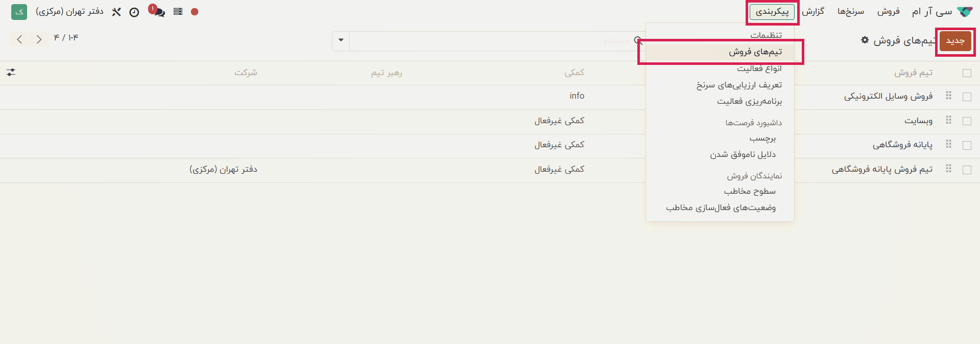Viewport: 980px width, 344px height.
Task: Open the CRM app home logo icon
Action: tap(965, 12)
